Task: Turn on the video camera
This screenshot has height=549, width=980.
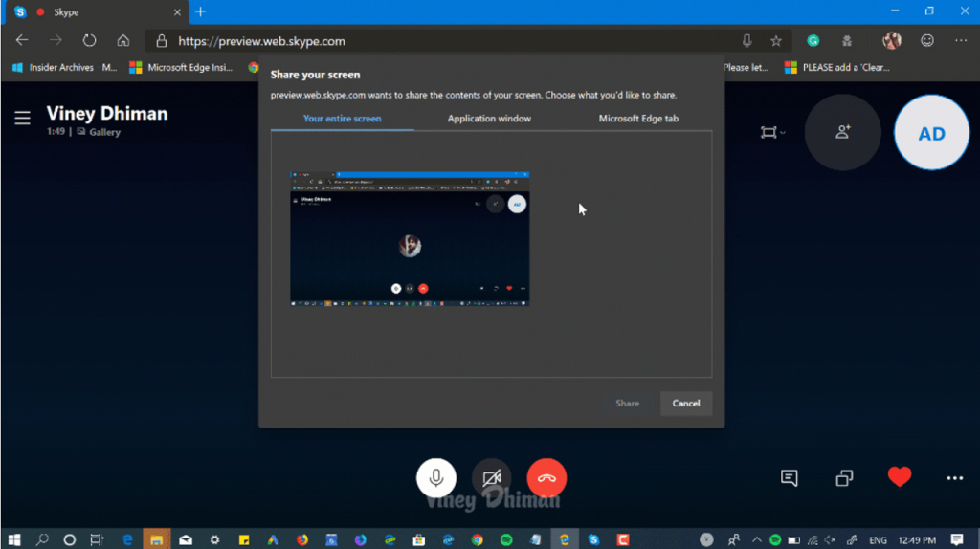Action: 492,478
